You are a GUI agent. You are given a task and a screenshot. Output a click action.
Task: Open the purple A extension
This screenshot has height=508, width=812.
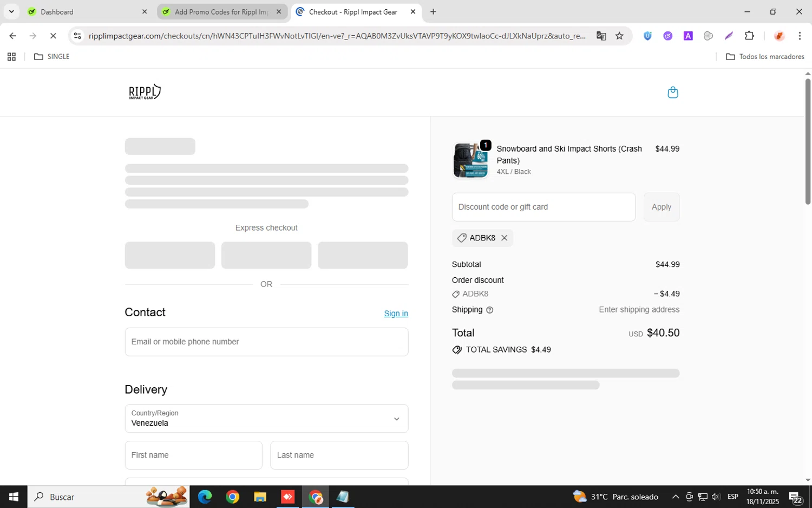[688, 36]
